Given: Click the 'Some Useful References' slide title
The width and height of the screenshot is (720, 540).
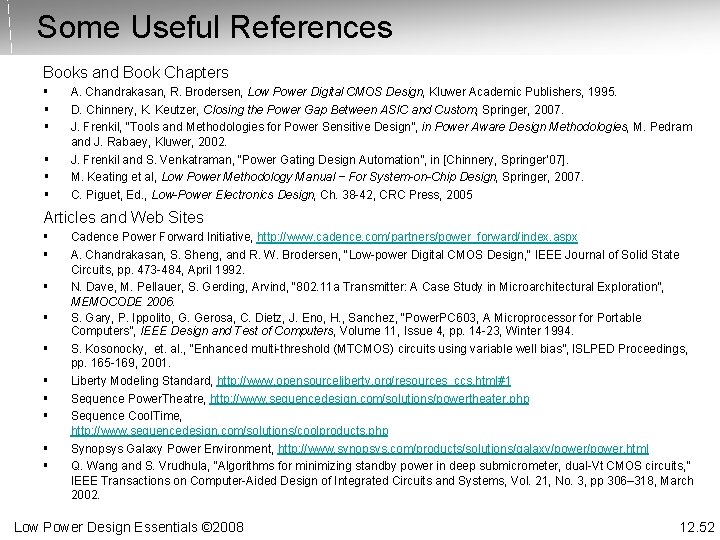Looking at the screenshot, I should tap(214, 27).
